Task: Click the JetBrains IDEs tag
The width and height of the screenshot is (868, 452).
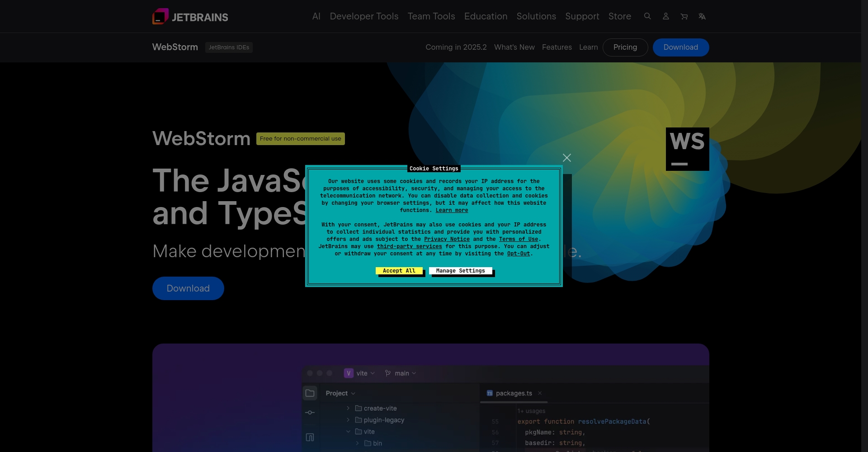Action: (229, 47)
